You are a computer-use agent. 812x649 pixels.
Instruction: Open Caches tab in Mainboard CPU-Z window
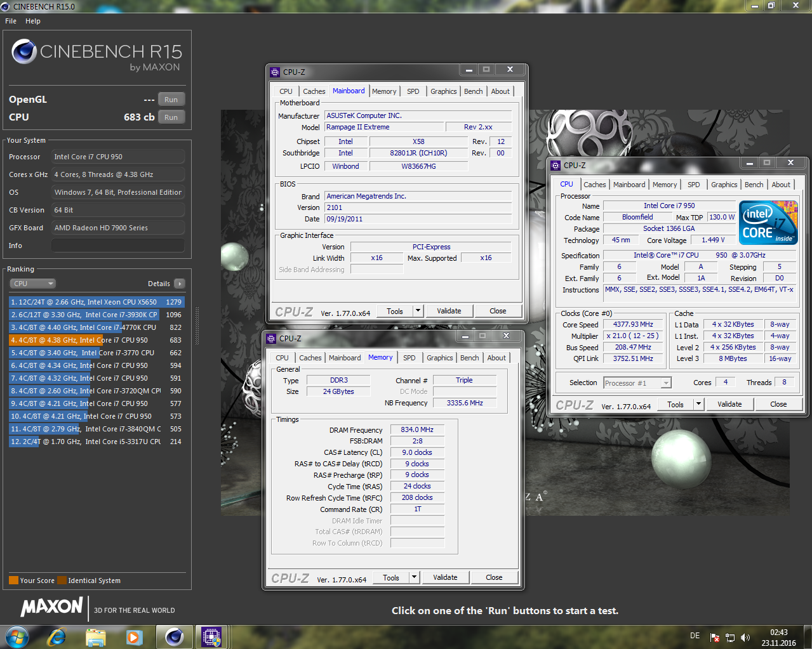pyautogui.click(x=314, y=91)
